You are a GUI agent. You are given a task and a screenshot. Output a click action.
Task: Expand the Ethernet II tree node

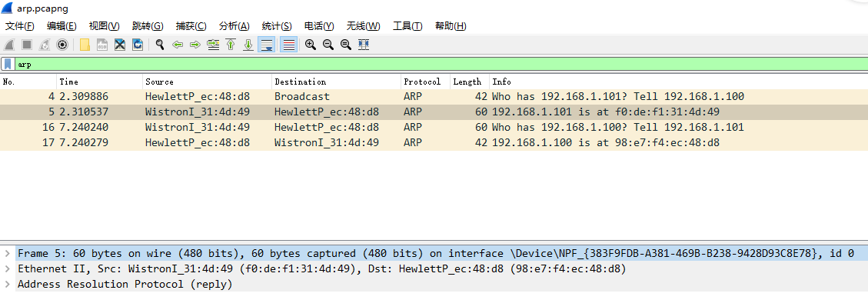[7, 269]
